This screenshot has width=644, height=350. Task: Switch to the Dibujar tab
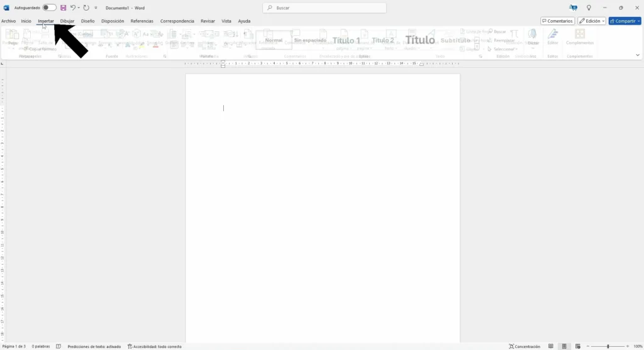[67, 21]
